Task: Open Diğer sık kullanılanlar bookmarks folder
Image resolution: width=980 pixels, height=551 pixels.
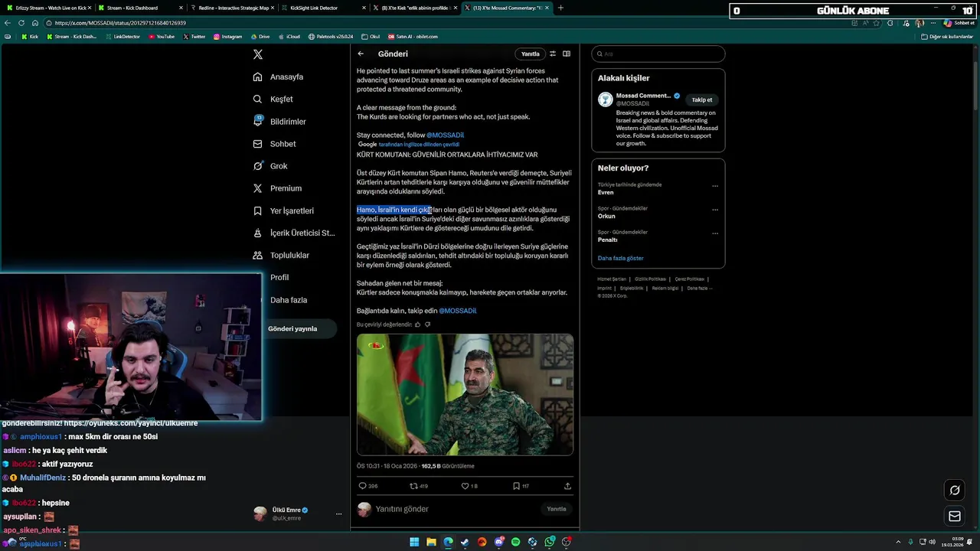Action: (x=947, y=37)
